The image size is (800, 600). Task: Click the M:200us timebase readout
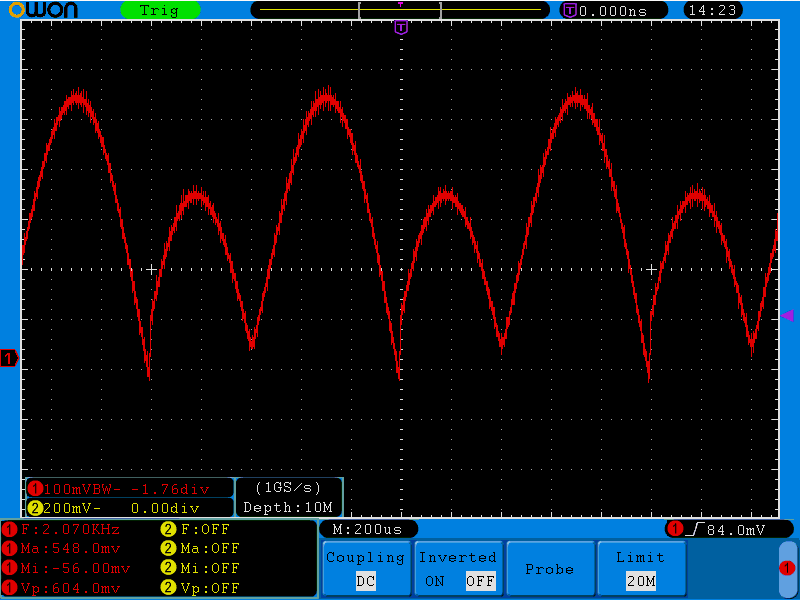click(x=368, y=528)
